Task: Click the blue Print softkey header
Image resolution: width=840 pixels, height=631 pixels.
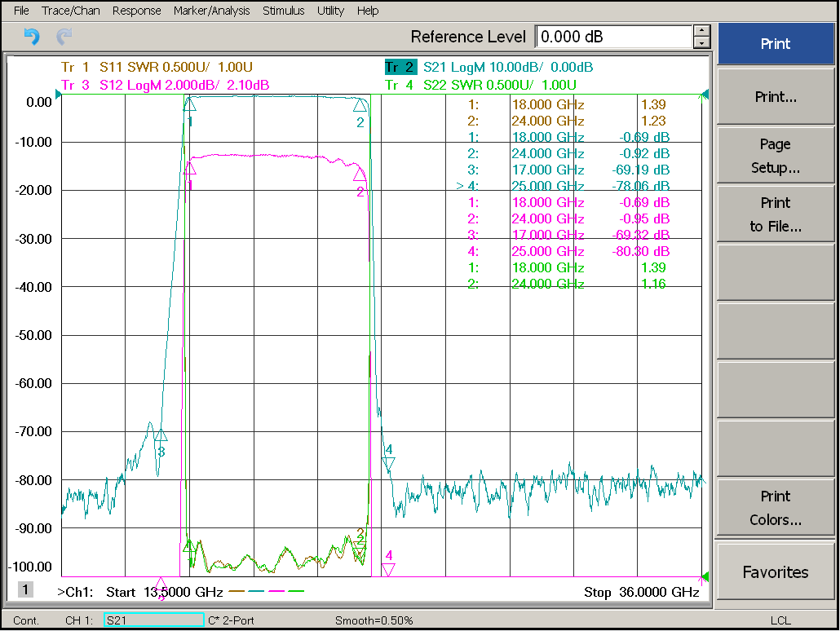Action: [776, 44]
